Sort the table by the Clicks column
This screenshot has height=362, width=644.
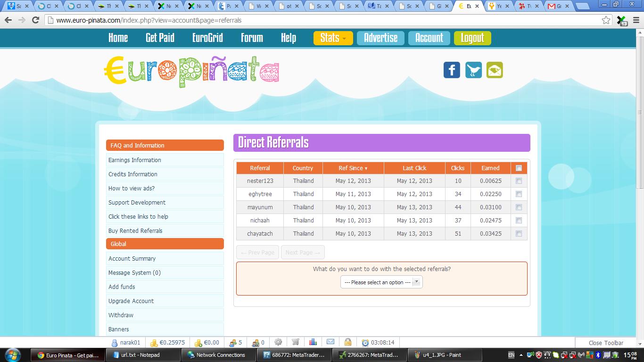pyautogui.click(x=458, y=168)
